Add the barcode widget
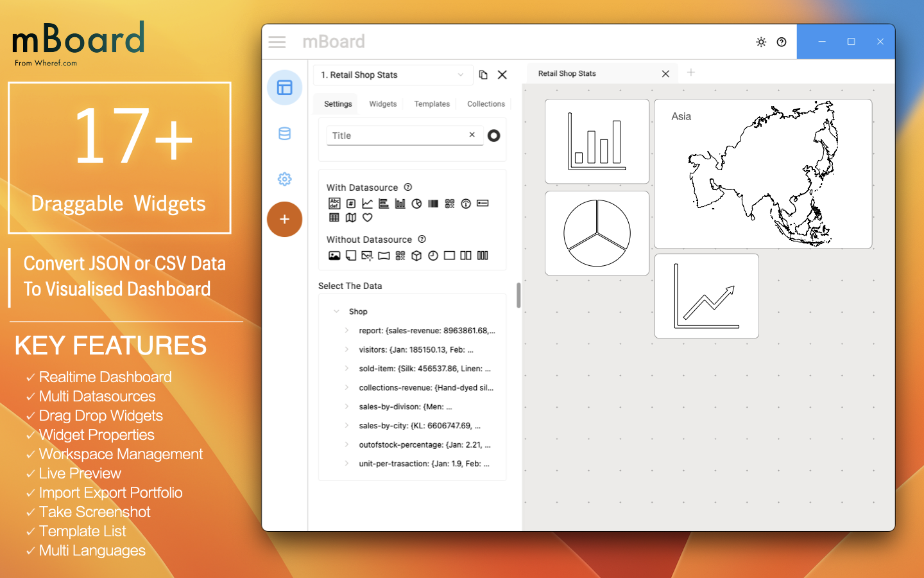 [433, 204]
